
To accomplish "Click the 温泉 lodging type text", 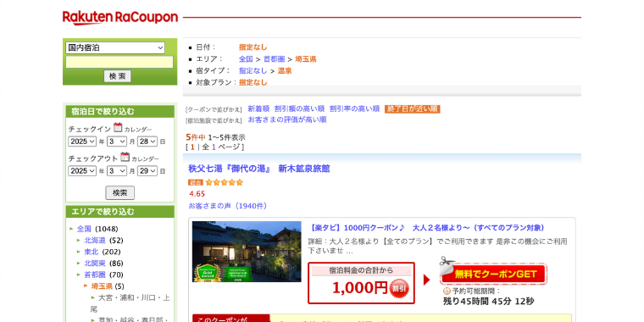I will (x=285, y=70).
